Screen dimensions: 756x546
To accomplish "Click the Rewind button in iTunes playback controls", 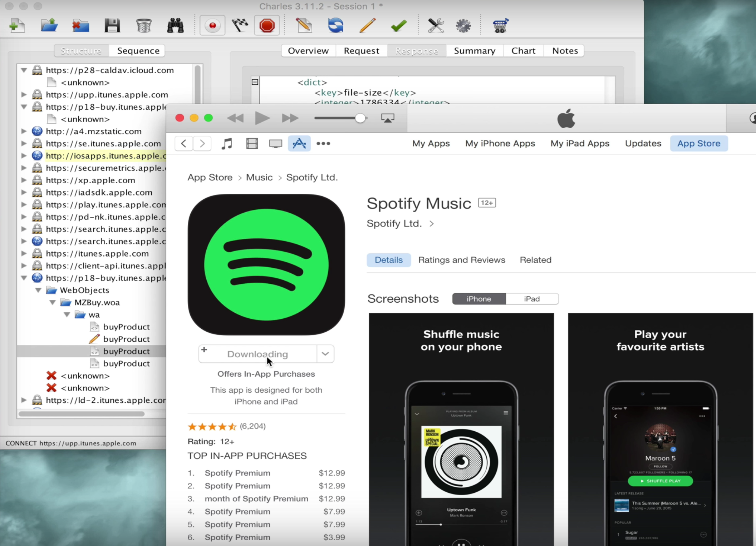I will tap(235, 118).
